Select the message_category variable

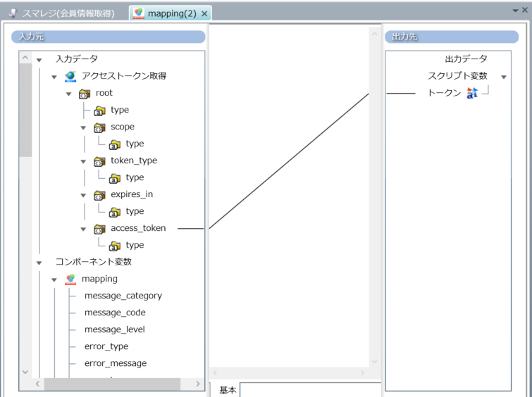click(x=123, y=296)
